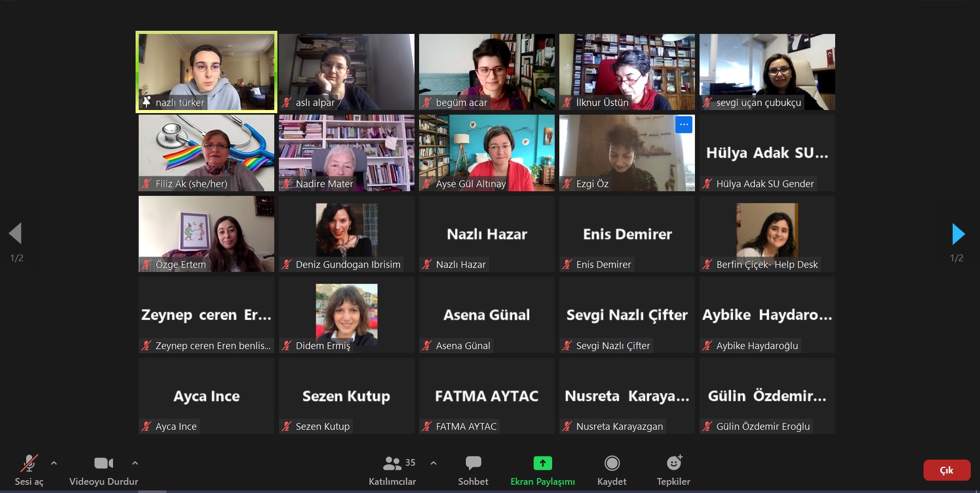The height and width of the screenshot is (493, 980).
Task: Open Tepkiler reactions menu
Action: (673, 469)
